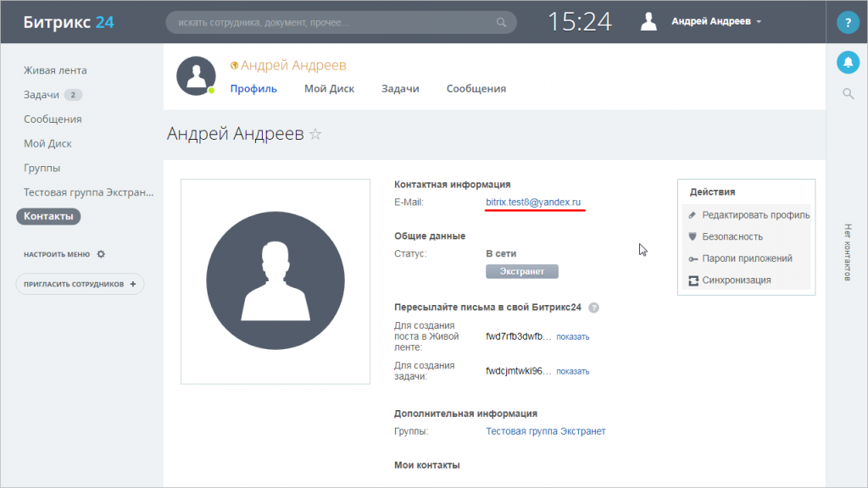Open the Задачи profile tab
Image resolution: width=868 pixels, height=488 pixels.
(400, 88)
